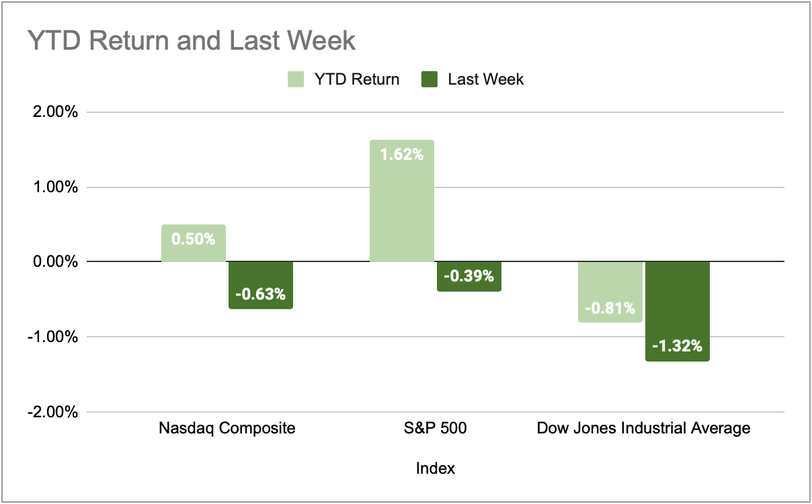Click the 2.00% vertical axis label
The height and width of the screenshot is (504, 812).
54,112
